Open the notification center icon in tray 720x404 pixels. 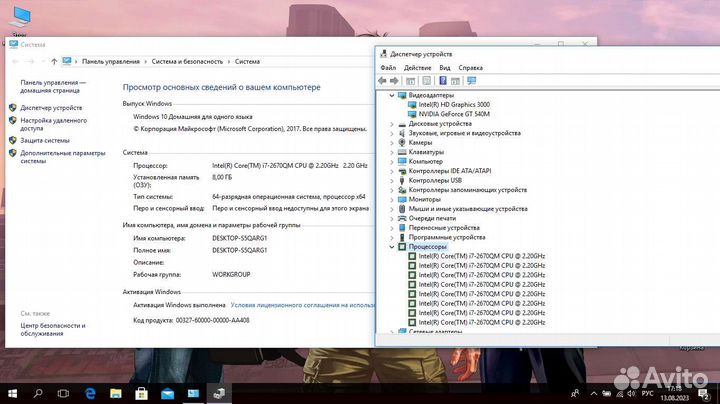[703, 393]
